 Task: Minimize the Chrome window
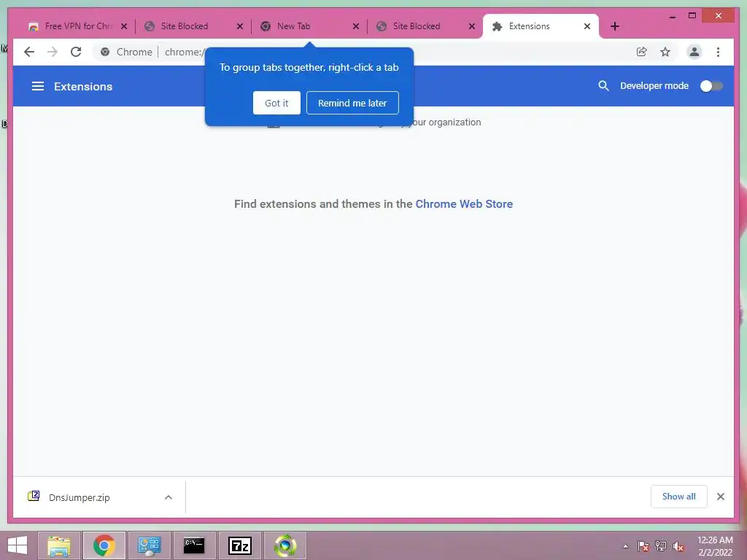coord(672,16)
